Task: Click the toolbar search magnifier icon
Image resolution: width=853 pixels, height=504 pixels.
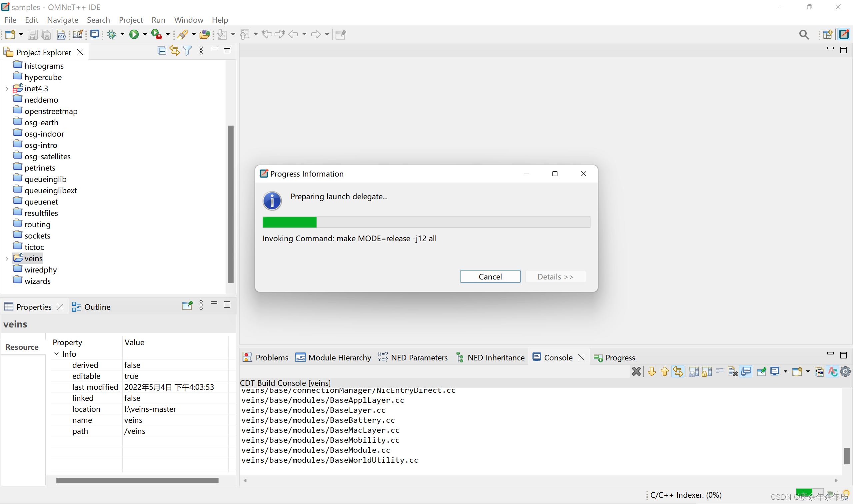Action: [x=804, y=34]
